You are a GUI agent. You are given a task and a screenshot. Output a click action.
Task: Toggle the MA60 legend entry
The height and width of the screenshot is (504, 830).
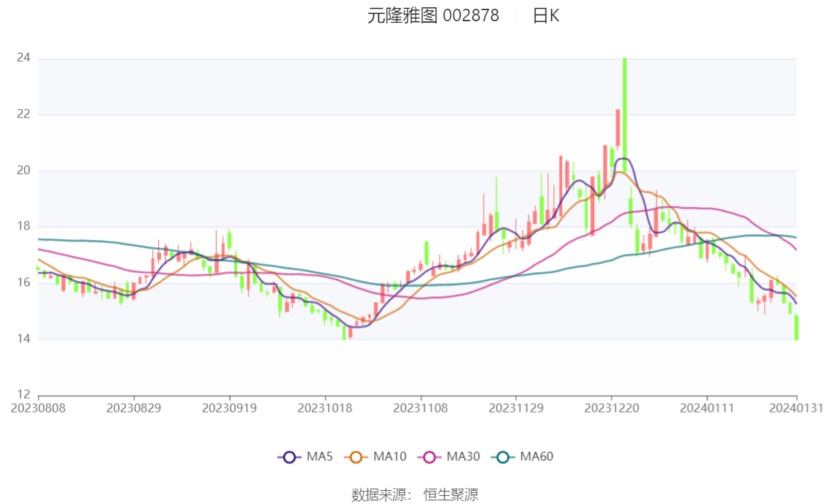pyautogui.click(x=523, y=457)
